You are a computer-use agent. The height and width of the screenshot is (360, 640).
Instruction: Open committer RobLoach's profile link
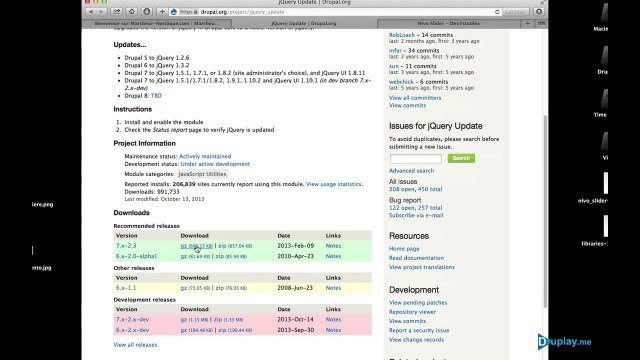(402, 35)
